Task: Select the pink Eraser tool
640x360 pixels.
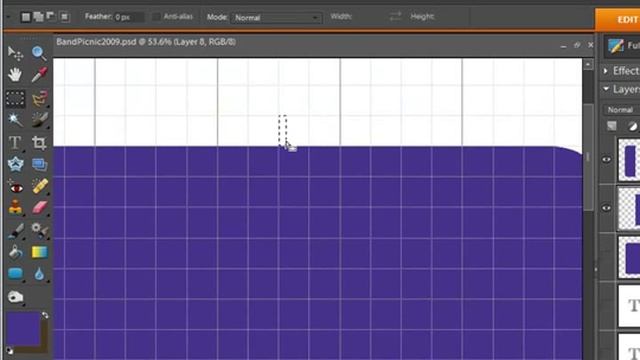Action: (x=39, y=207)
